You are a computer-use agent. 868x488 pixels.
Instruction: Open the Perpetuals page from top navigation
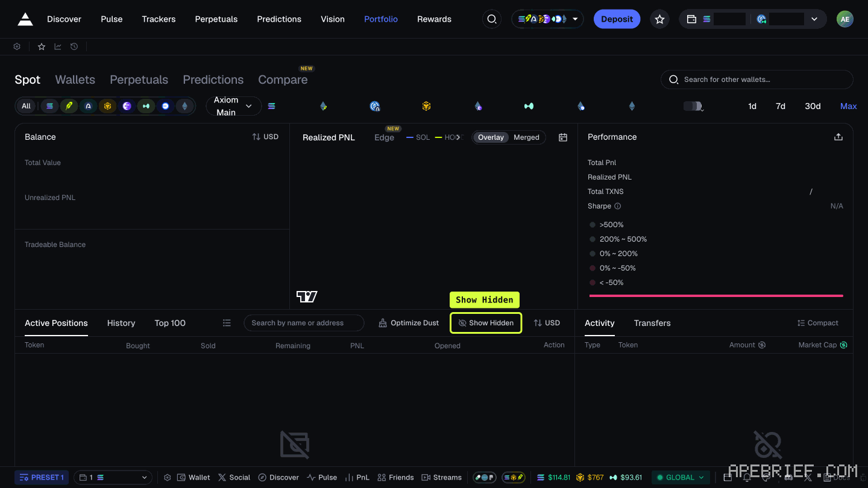point(216,19)
